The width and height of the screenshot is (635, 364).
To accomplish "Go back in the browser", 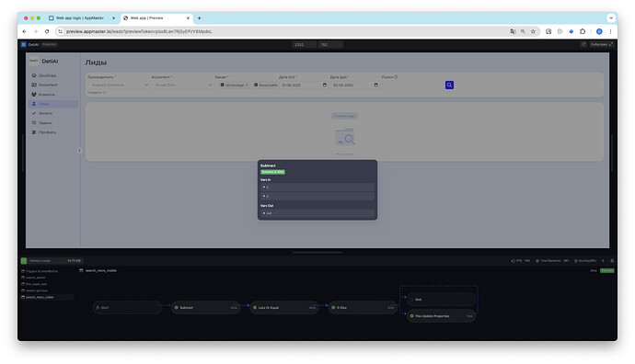I will 24,31.
